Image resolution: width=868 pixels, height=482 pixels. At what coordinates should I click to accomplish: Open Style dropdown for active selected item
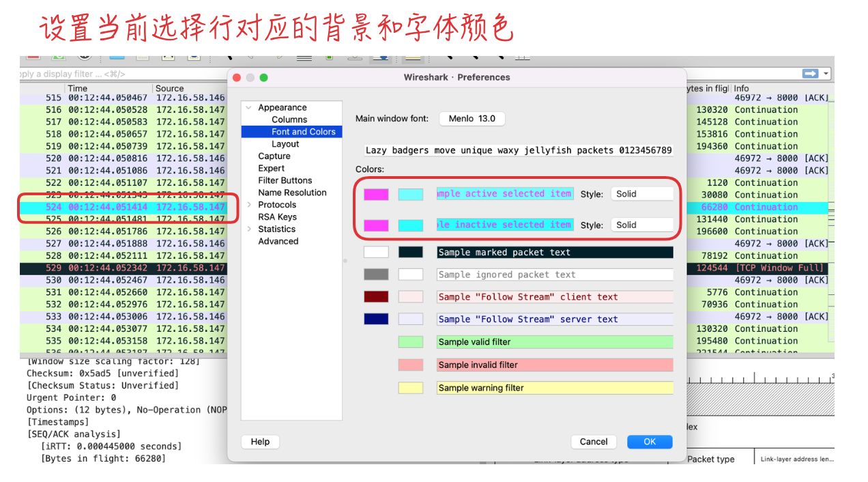click(x=641, y=194)
